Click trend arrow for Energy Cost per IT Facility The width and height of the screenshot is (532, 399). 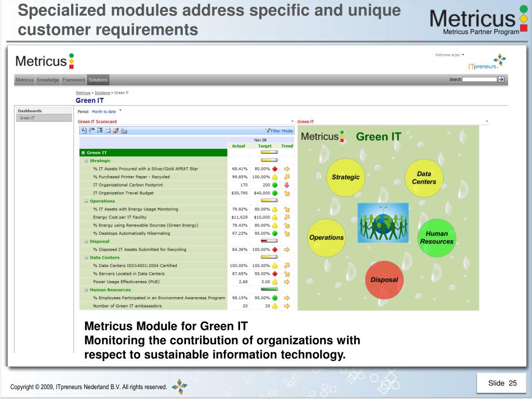(287, 218)
